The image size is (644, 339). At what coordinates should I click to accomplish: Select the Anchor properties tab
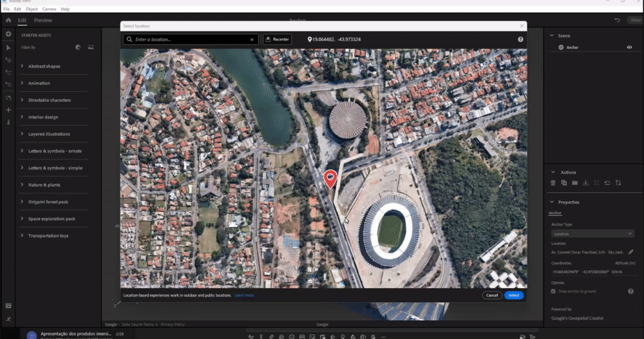(x=555, y=213)
